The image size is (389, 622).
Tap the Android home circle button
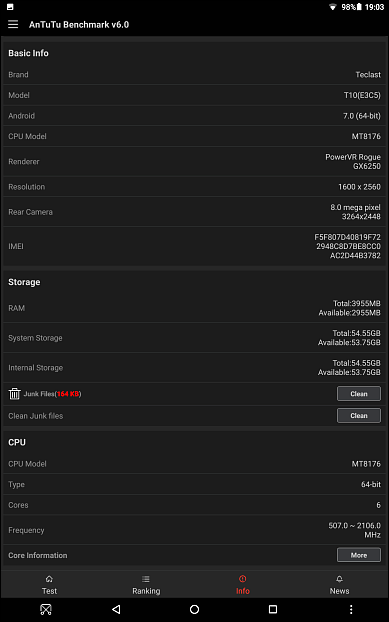194,609
